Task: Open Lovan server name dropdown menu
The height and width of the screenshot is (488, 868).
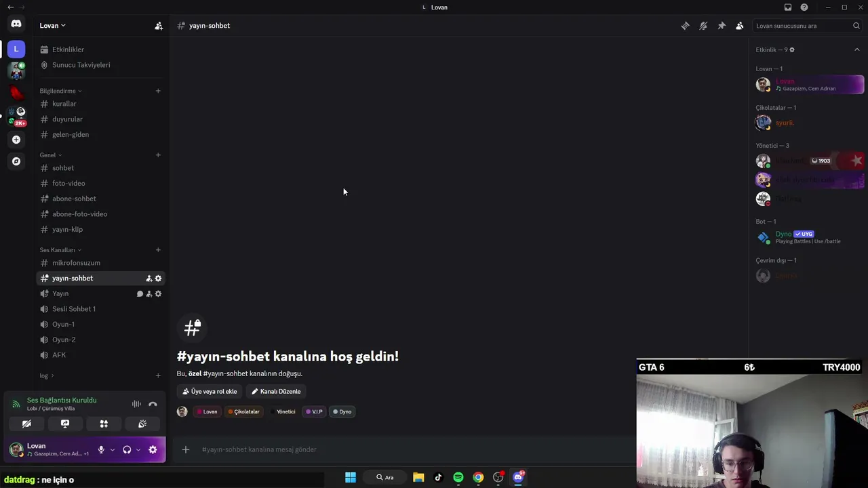Action: (x=52, y=26)
